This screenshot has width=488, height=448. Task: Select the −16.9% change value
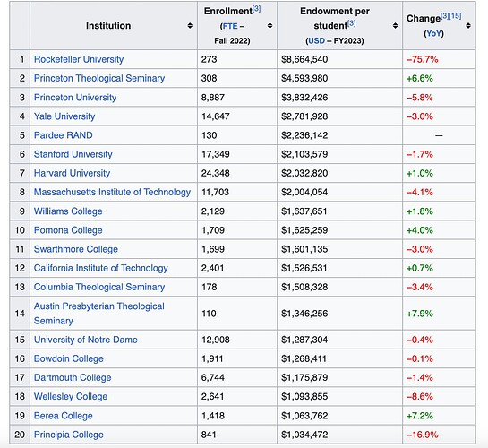422,435
